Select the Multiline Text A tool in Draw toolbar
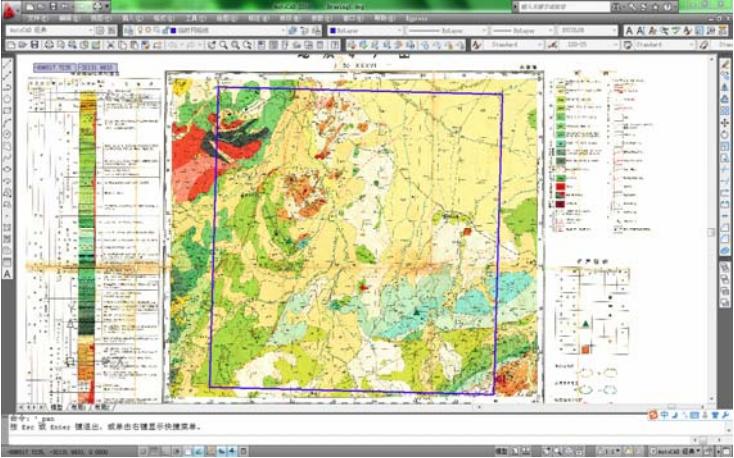This screenshot has width=734, height=458. [7, 274]
